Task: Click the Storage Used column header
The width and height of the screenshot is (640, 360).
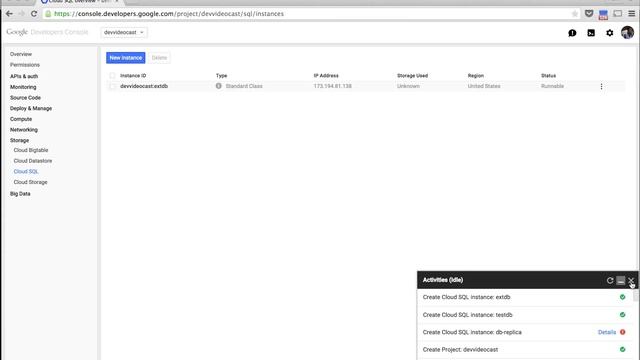Action: pyautogui.click(x=413, y=76)
